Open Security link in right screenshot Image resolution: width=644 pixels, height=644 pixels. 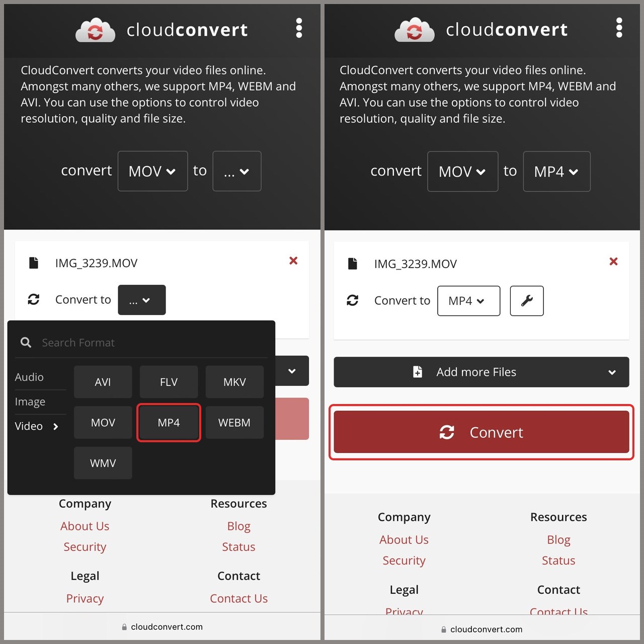pyautogui.click(x=404, y=560)
